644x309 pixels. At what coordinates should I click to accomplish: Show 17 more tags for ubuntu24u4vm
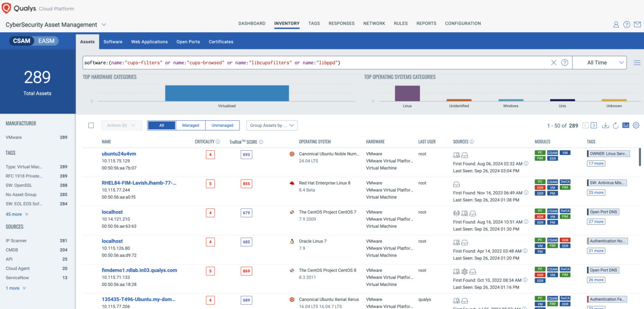coord(596,163)
